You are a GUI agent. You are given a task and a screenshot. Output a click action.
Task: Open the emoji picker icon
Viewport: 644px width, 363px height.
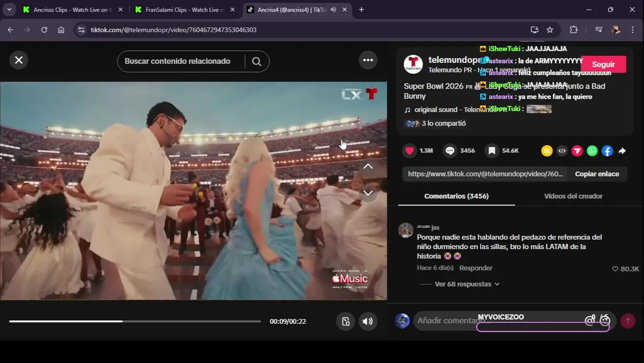coord(605,321)
